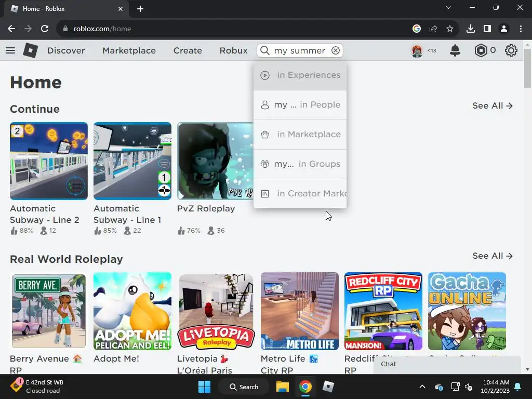The width and height of the screenshot is (532, 399).
Task: Show hidden system tray icons
Action: [422, 387]
